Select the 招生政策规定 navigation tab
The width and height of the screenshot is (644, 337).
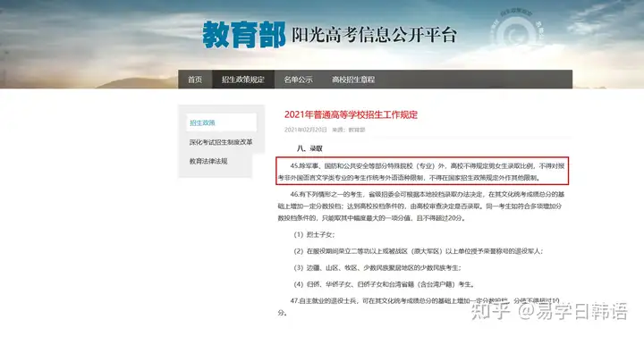coord(243,80)
